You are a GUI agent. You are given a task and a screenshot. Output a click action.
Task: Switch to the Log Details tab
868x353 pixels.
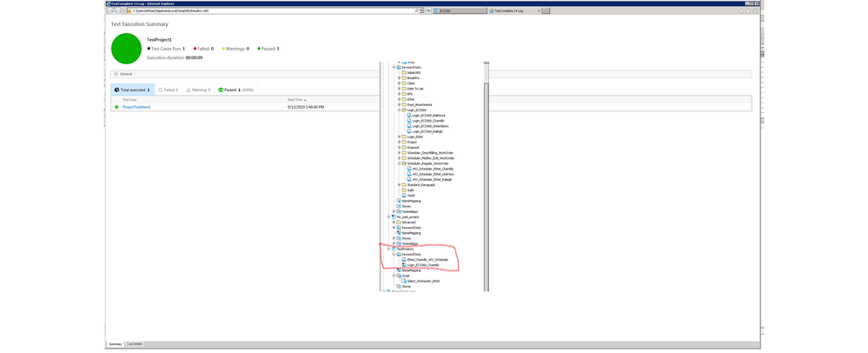[135, 344]
